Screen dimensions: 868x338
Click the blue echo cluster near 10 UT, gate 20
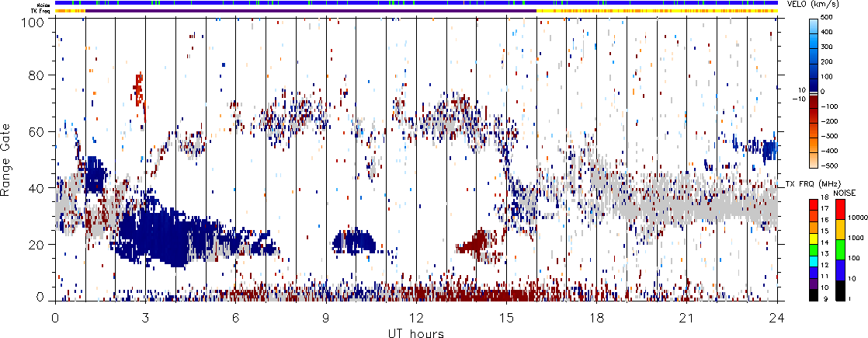pyautogui.click(x=354, y=242)
